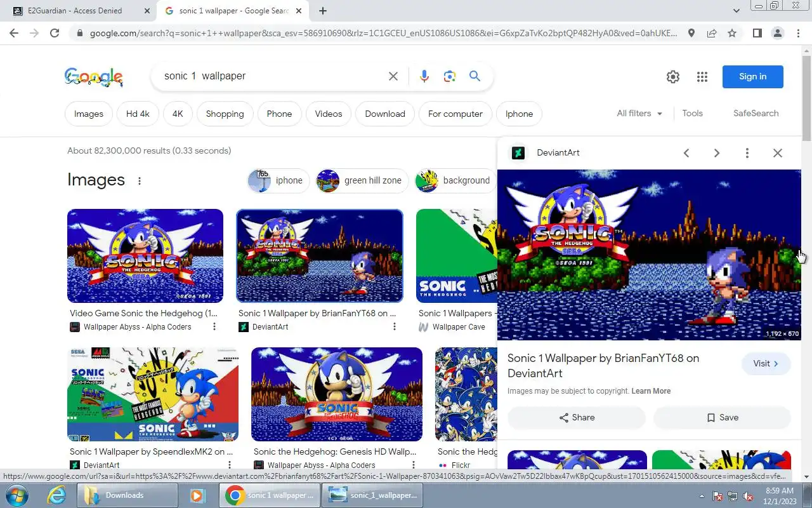Select the Iphone filter chip
Screen dimensions: 812x508
519,114
